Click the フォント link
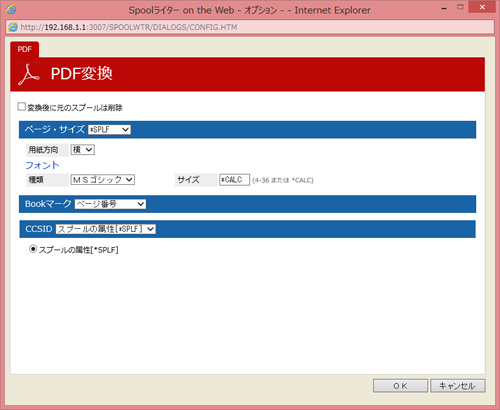 (42, 165)
